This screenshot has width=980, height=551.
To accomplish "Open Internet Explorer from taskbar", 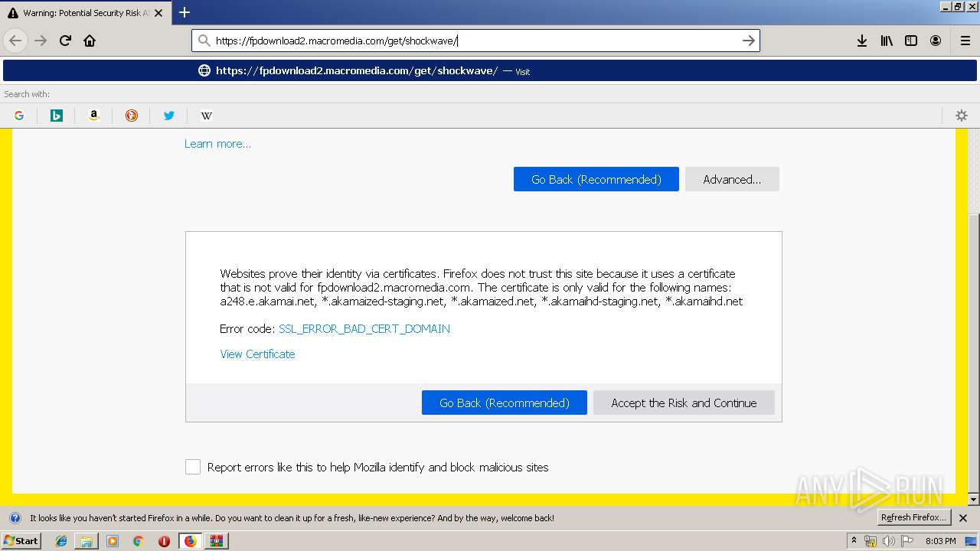I will pyautogui.click(x=61, y=541).
